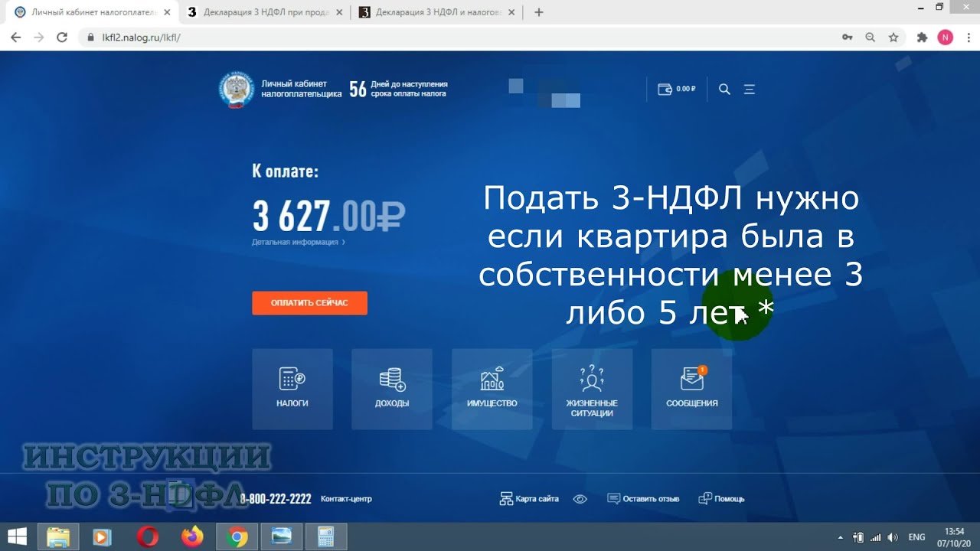Click Оставить отзыв link
This screenshot has height=551, width=980.
point(643,499)
